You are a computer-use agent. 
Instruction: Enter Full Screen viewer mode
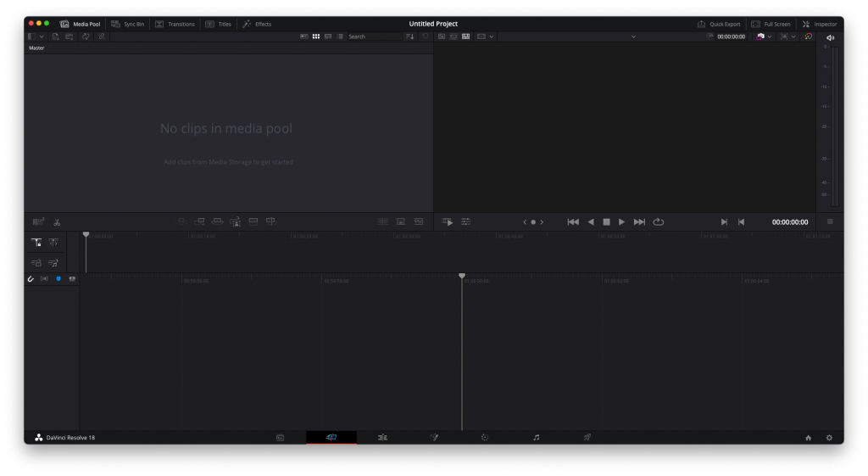(x=771, y=24)
